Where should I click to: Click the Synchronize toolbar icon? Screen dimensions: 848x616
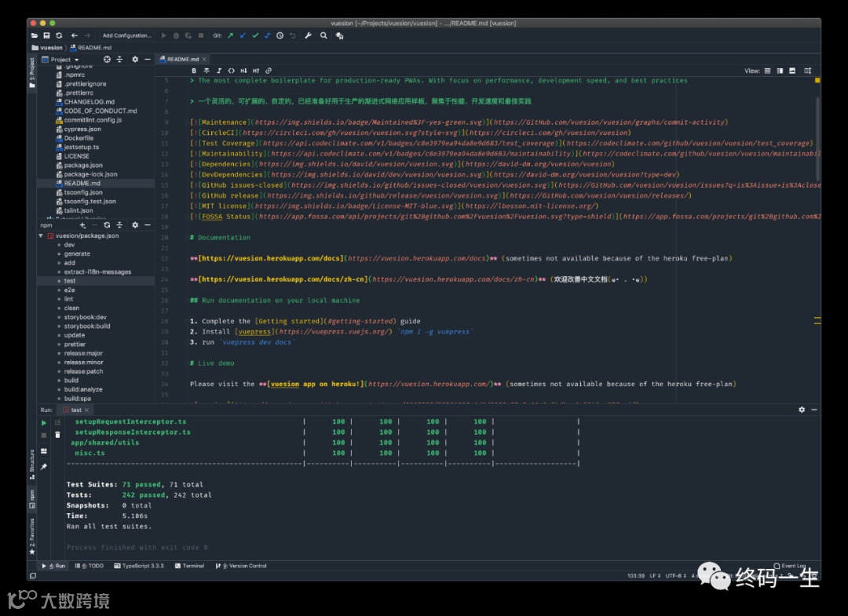pos(59,35)
